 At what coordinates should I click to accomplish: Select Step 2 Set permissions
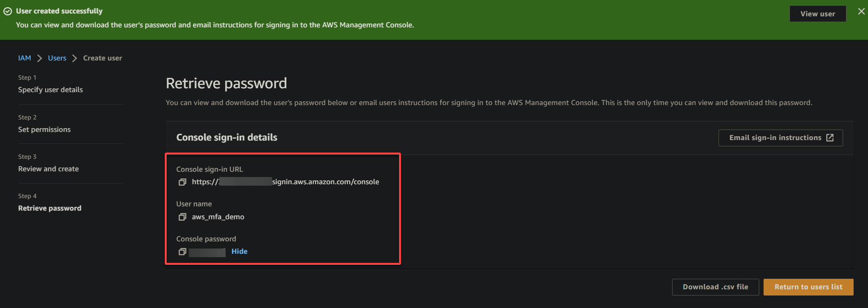click(44, 130)
